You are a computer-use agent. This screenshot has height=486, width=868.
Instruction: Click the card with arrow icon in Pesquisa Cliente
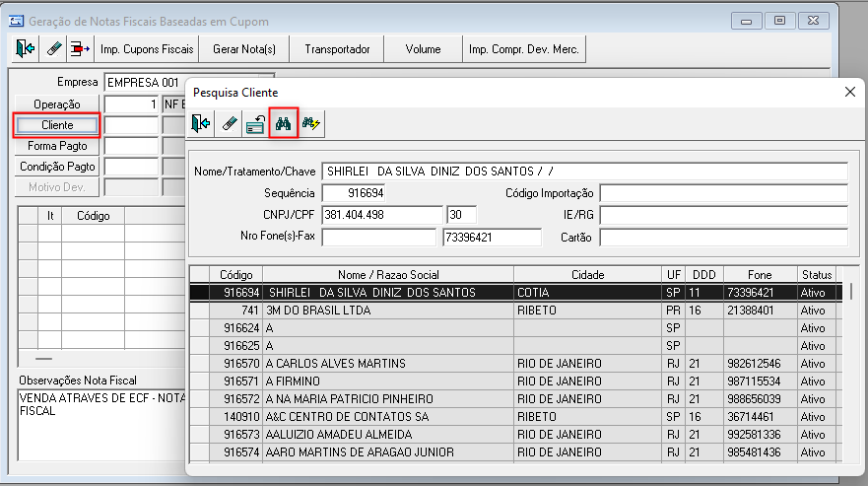pos(255,123)
